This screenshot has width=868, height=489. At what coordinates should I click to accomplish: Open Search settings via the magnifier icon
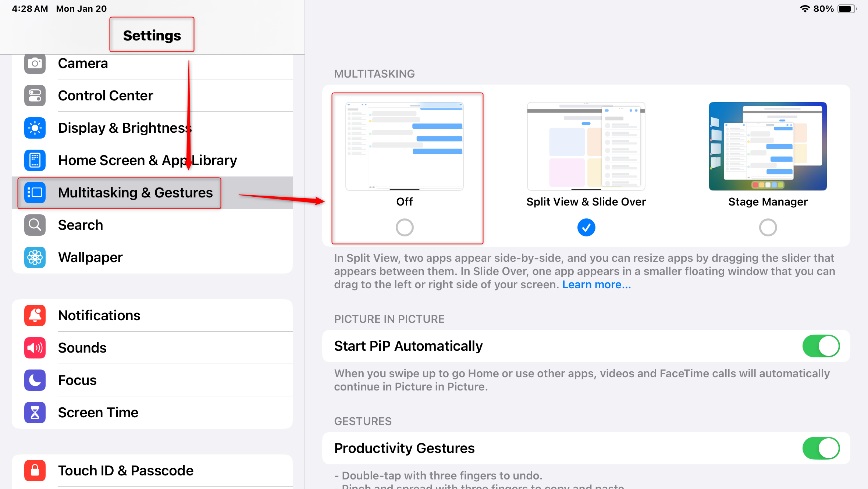pos(35,225)
